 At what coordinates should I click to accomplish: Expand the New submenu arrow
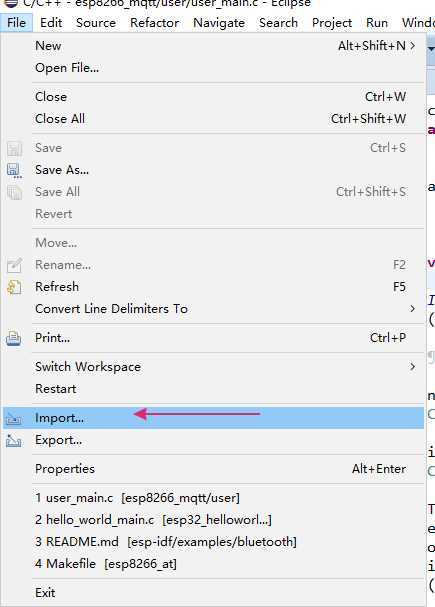[x=413, y=46]
